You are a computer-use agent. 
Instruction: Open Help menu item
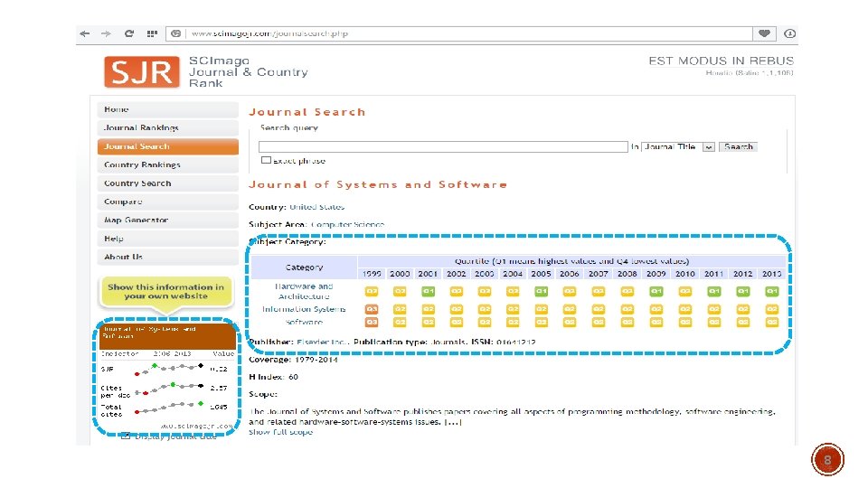coord(168,239)
